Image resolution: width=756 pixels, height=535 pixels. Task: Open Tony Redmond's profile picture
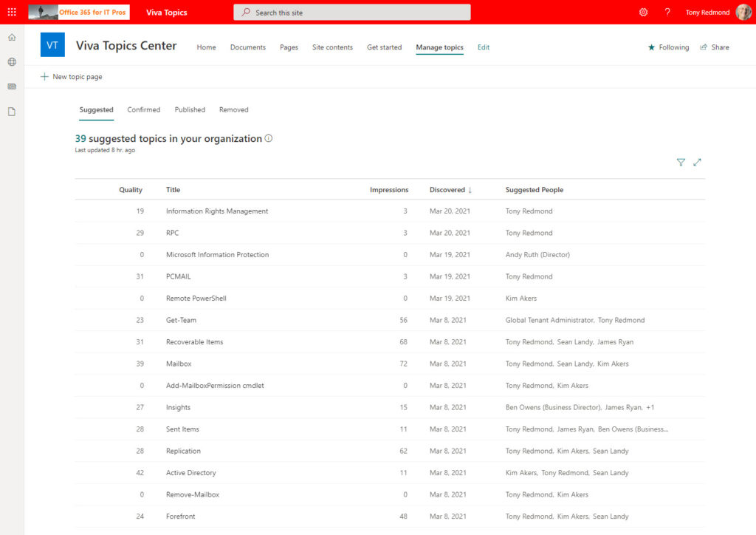click(x=743, y=12)
